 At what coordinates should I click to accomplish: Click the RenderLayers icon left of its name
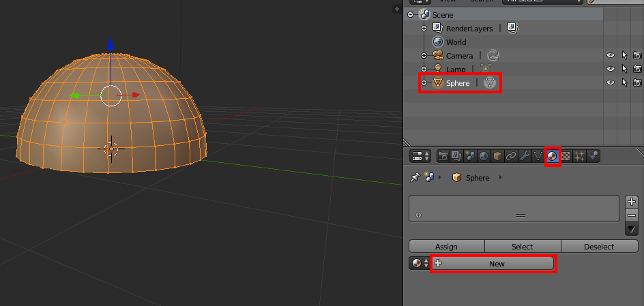438,29
